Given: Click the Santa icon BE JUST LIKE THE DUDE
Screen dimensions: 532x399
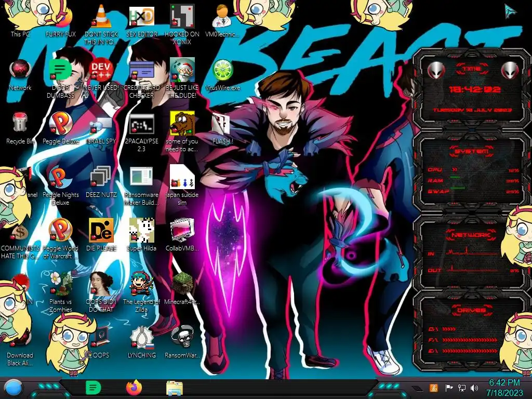Looking at the screenshot, I should tap(182, 78).
